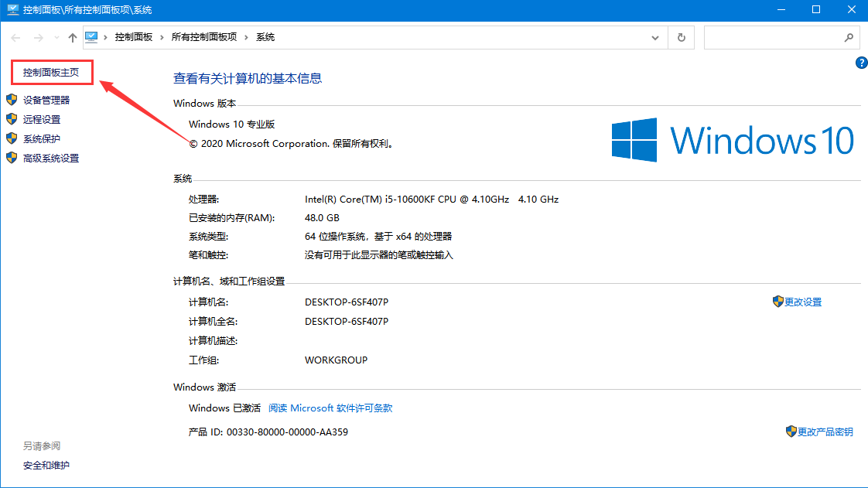Click the system icon in the title bar
This screenshot has width=868, height=488.
coord(12,9)
